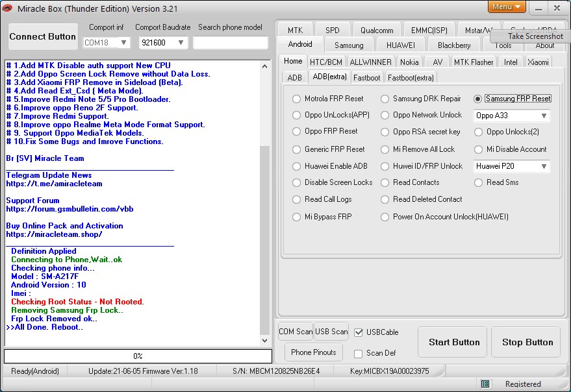The width and height of the screenshot is (571, 392).
Task: Click the Start Button
Action: point(452,342)
